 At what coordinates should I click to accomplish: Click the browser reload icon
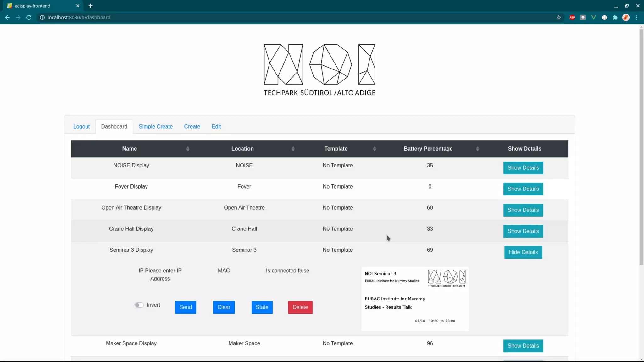[x=29, y=18]
